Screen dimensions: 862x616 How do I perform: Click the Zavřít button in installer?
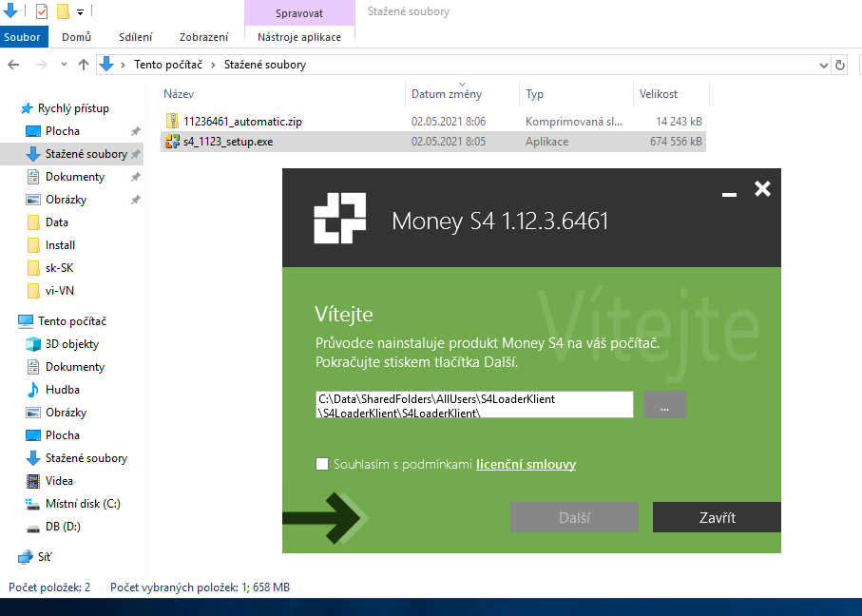[717, 518]
